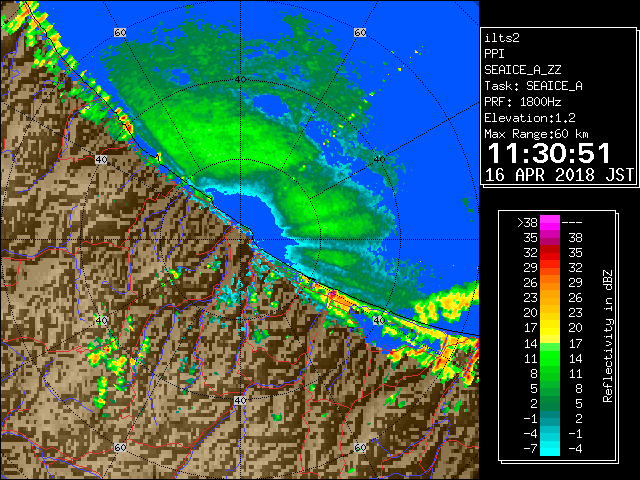
Task: Select the yellow legend color beside 17
Action: coord(550,328)
